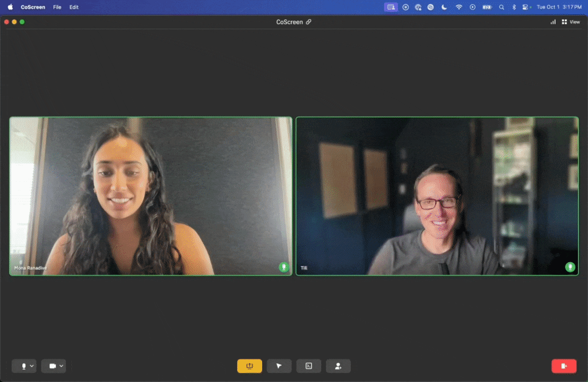Open the Edit menu
588x382 pixels.
pos(74,7)
